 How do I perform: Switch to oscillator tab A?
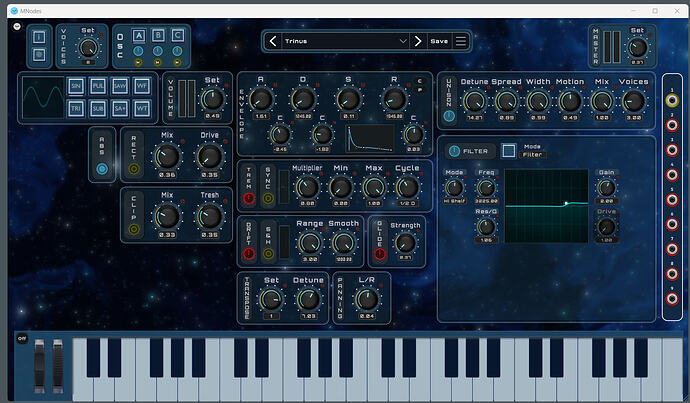[139, 36]
